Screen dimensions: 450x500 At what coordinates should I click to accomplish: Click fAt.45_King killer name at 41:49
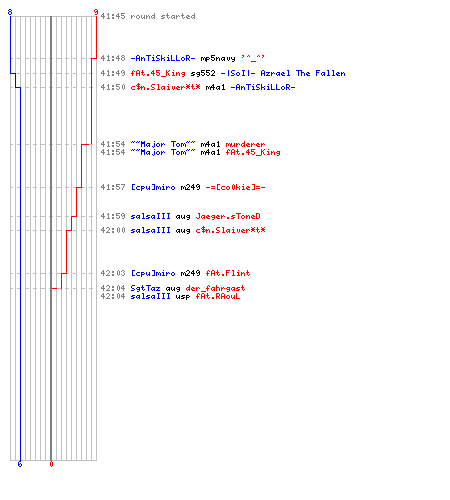point(158,73)
